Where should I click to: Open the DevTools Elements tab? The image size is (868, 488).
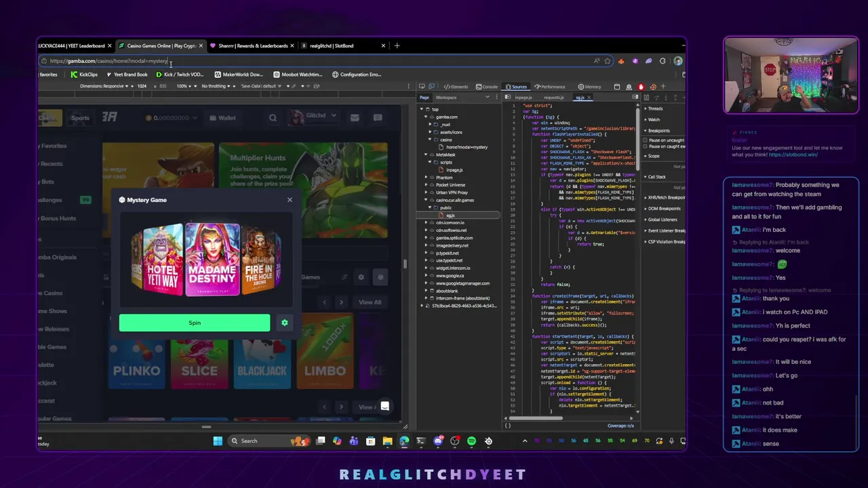(x=456, y=87)
